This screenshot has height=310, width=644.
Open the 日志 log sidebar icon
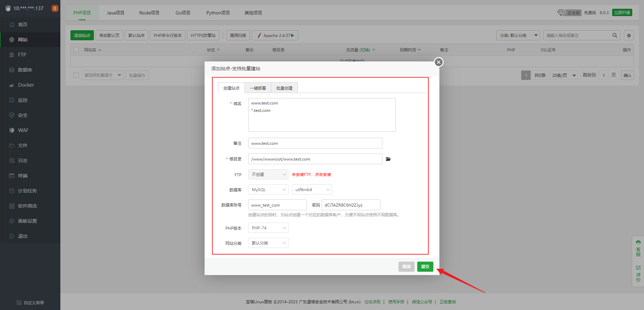click(12, 161)
